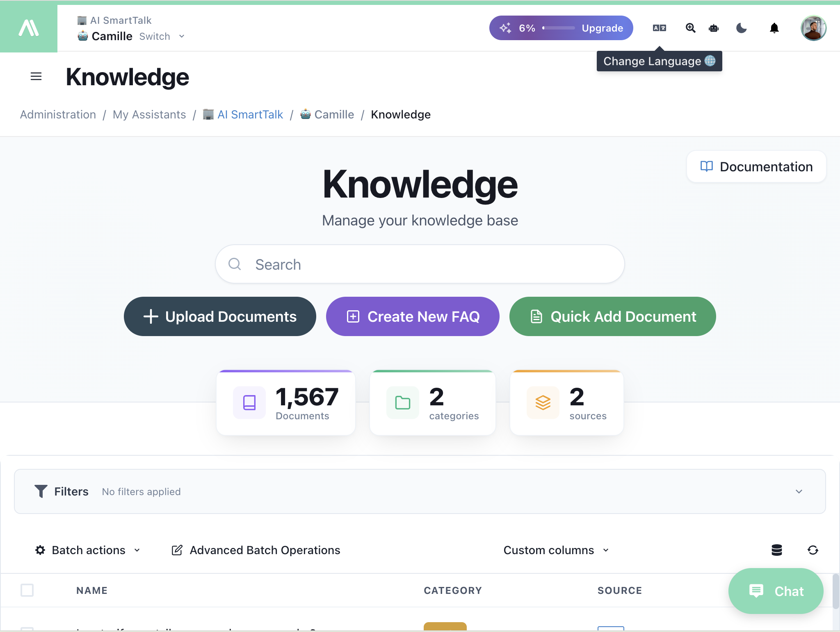Enable dark mode with the moon icon

741,27
